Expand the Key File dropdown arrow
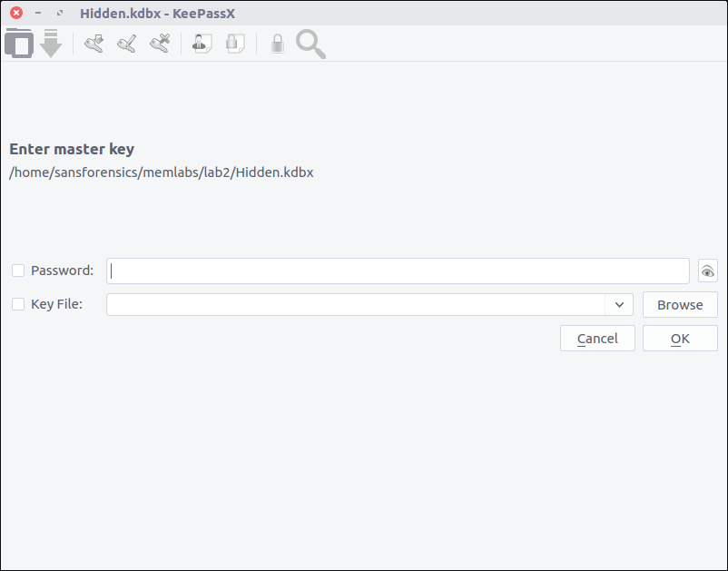Screen dimensions: 728x571 [619, 305]
